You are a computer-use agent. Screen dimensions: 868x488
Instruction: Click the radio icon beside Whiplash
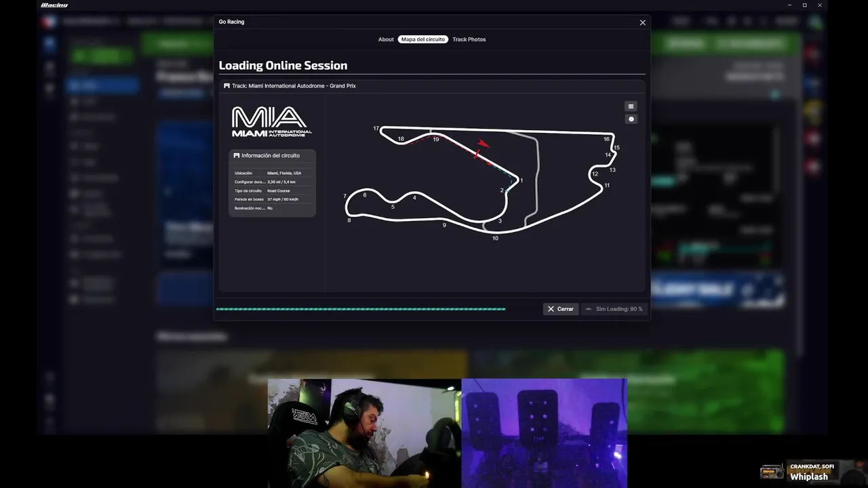tap(772, 472)
